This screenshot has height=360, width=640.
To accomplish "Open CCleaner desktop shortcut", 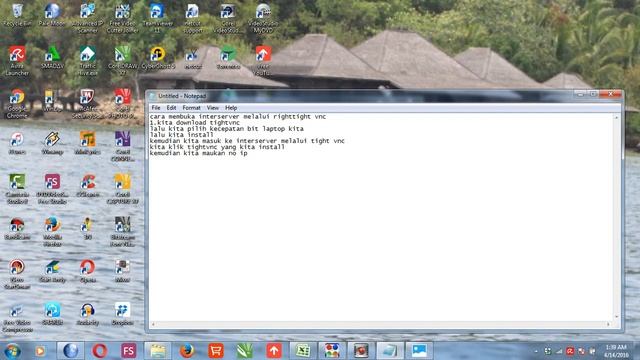I will [x=87, y=186].
